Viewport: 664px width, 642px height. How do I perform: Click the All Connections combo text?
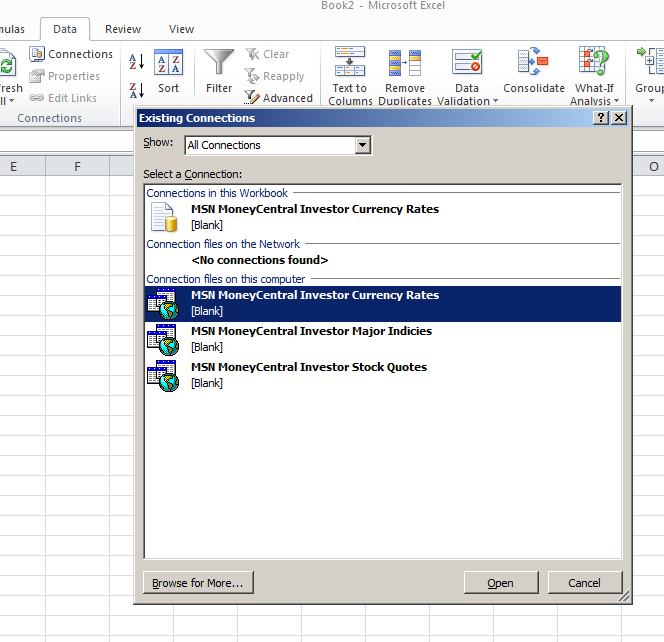pyautogui.click(x=224, y=145)
